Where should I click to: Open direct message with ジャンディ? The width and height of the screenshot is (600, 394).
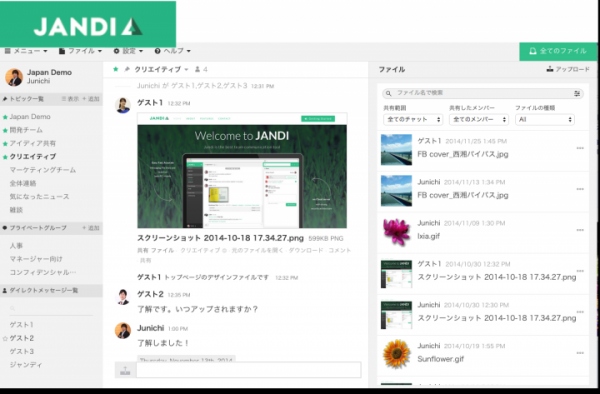click(26, 365)
